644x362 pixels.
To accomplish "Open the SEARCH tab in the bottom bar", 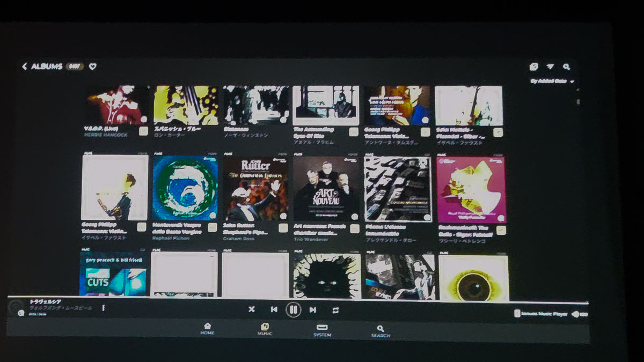I will (380, 331).
